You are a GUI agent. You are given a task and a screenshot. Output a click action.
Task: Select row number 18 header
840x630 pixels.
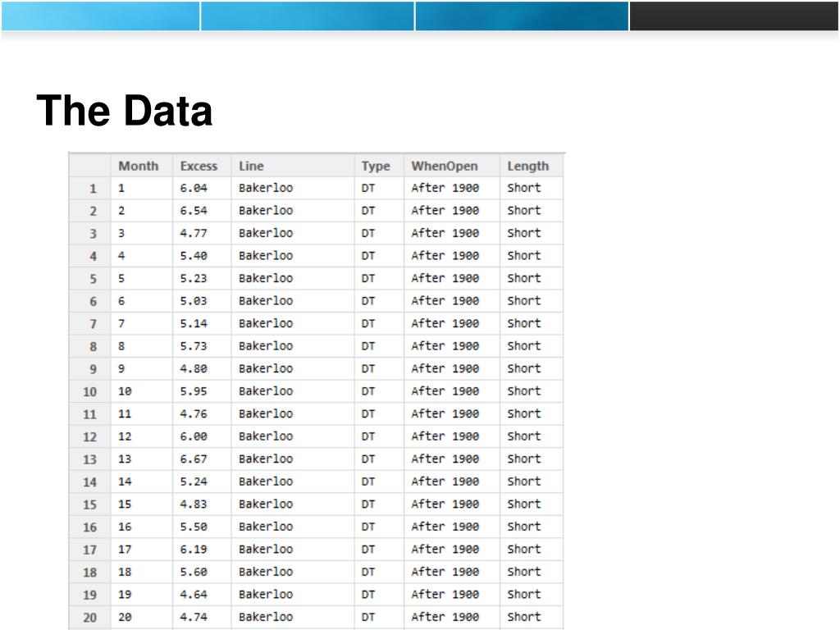click(x=89, y=572)
